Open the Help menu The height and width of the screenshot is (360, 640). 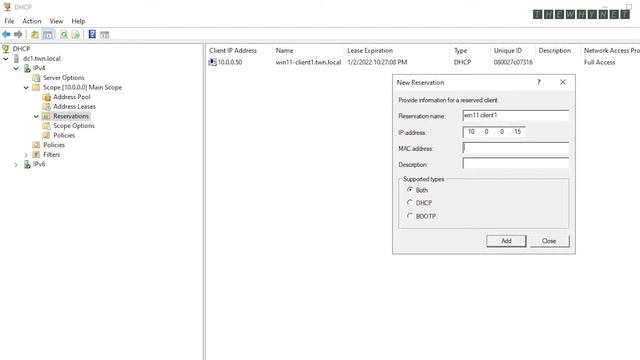click(x=78, y=21)
